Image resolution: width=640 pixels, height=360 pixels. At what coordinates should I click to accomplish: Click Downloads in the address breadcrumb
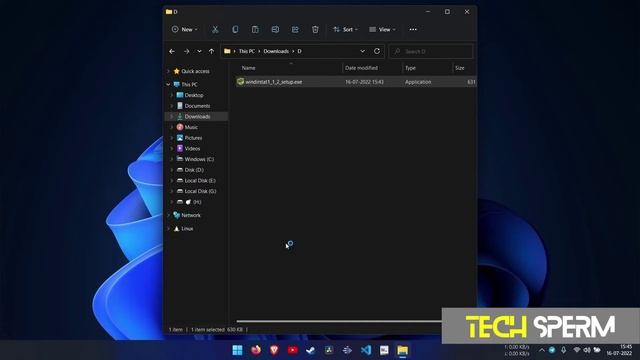coord(276,51)
